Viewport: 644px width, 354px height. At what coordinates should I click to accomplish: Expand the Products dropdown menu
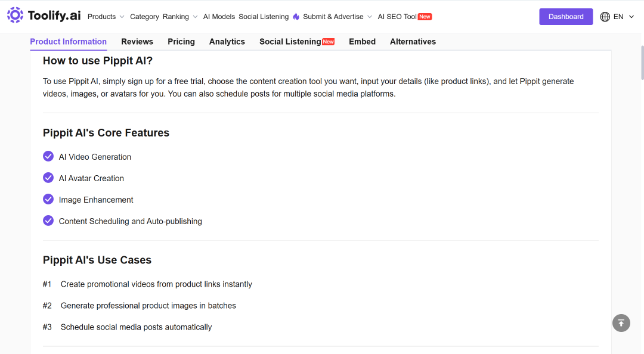[x=106, y=17]
